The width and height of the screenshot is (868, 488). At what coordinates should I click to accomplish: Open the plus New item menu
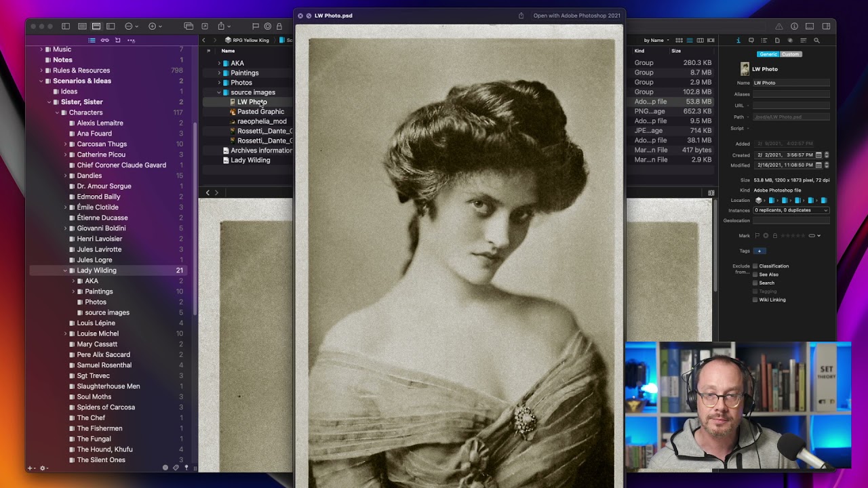click(x=154, y=26)
